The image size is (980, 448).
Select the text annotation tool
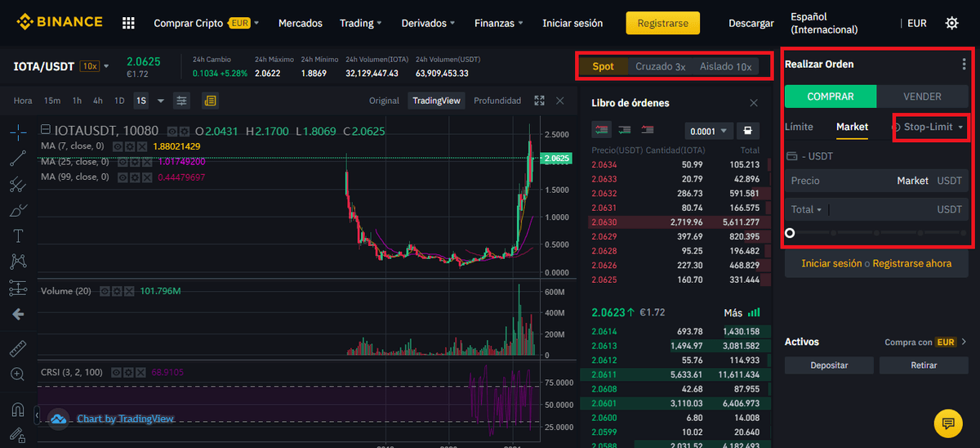(18, 236)
